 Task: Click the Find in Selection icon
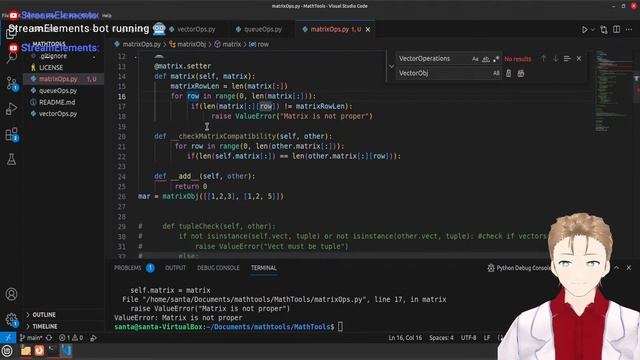(567, 59)
